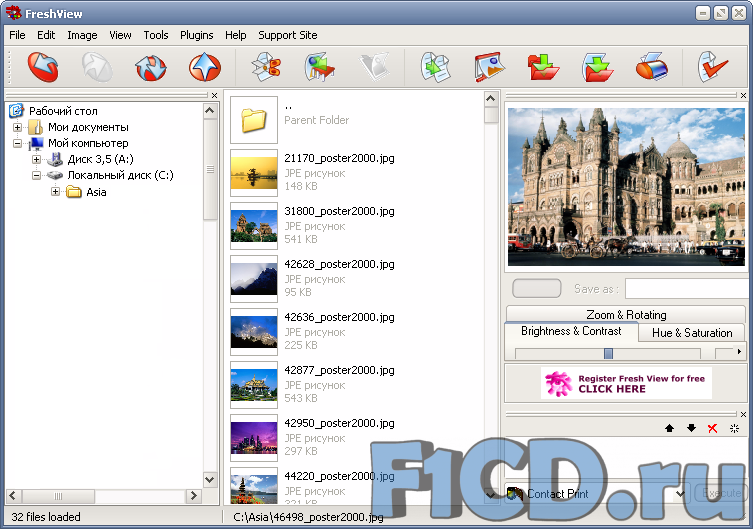Open the Contact Print dropdown
Screen dimensions: 753x529
tap(680, 493)
